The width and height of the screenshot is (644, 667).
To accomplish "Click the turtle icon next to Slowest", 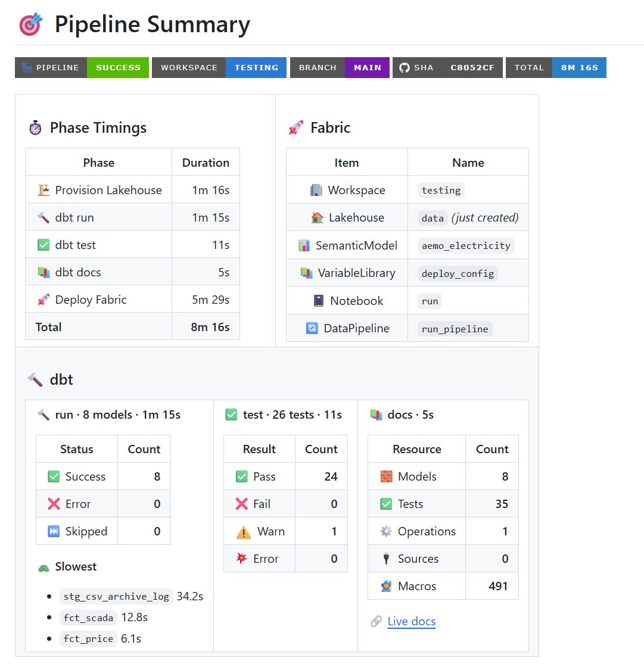I will [43, 568].
